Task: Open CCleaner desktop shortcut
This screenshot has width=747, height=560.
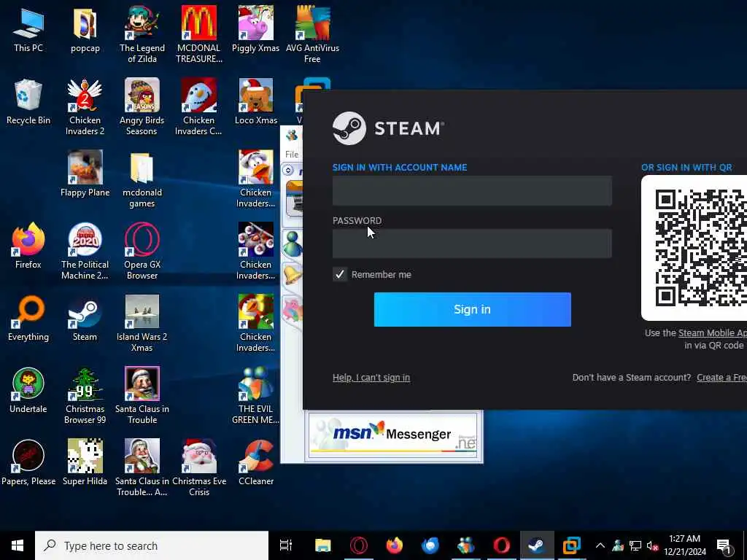Action: 256,463
